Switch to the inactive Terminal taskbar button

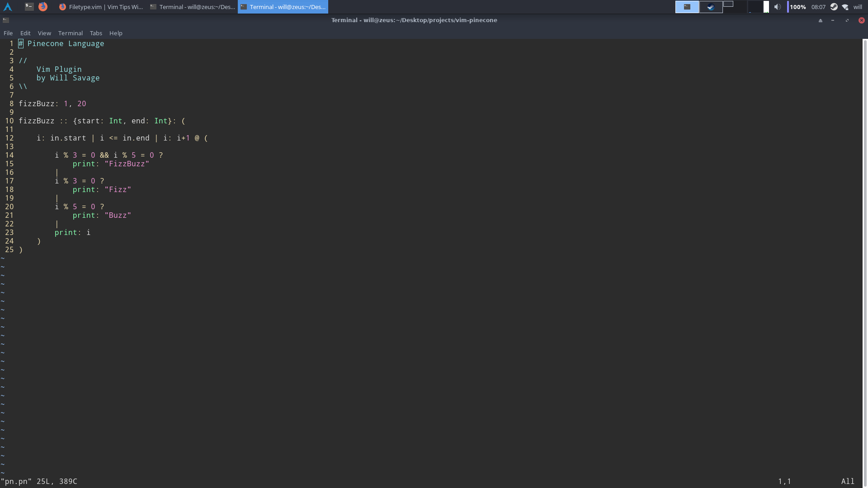click(193, 7)
